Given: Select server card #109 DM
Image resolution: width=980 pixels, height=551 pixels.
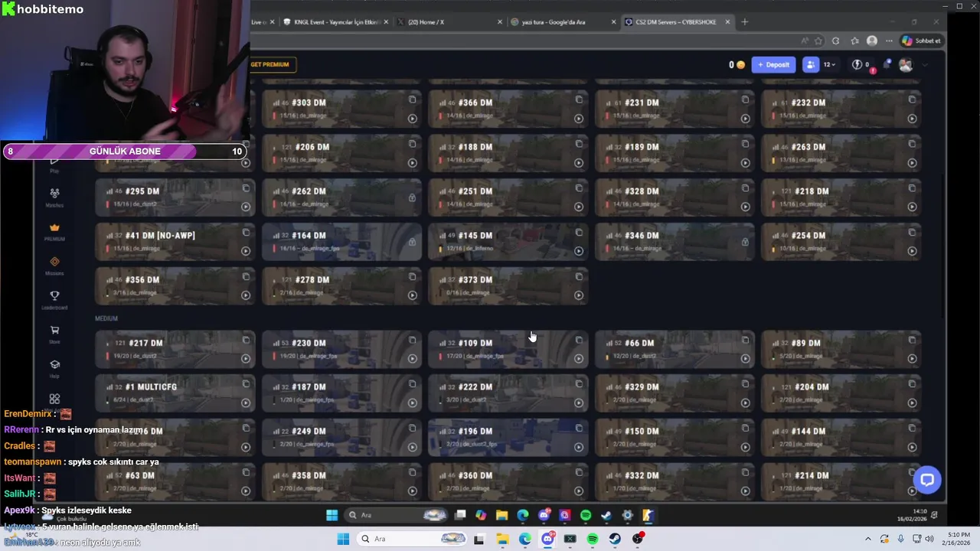Looking at the screenshot, I should (x=508, y=350).
